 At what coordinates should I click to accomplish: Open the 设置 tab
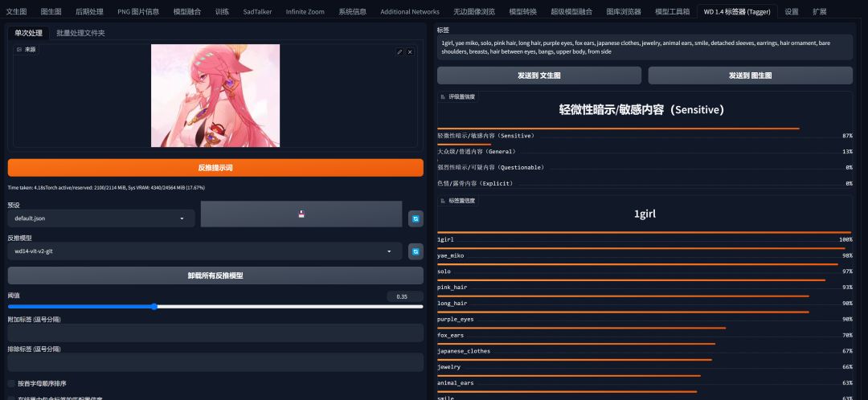[x=792, y=11]
